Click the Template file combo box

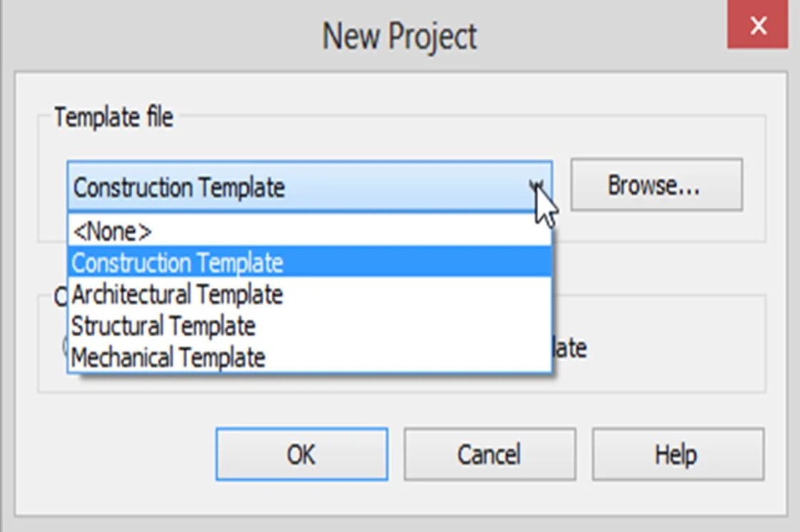click(x=286, y=186)
